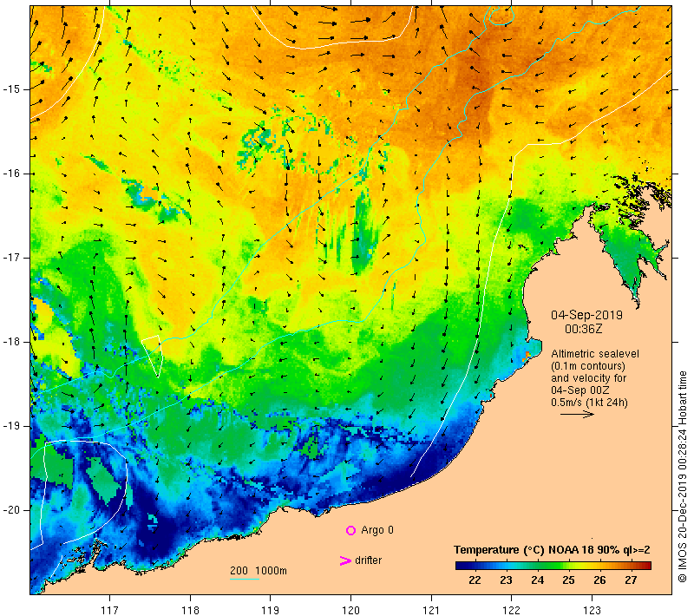Click the longitude axis label 122
The width and height of the screenshot is (694, 616).
[x=512, y=610]
